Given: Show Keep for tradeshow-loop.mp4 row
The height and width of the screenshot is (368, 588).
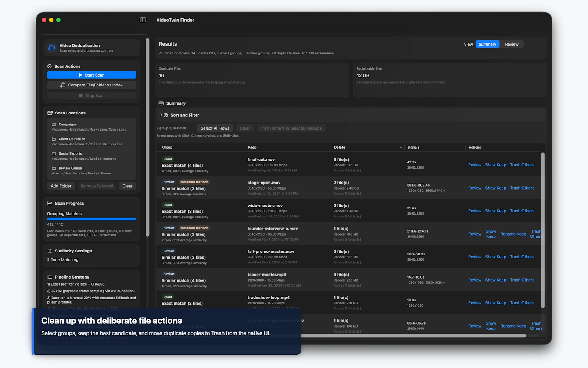Looking at the screenshot, I should click(496, 303).
